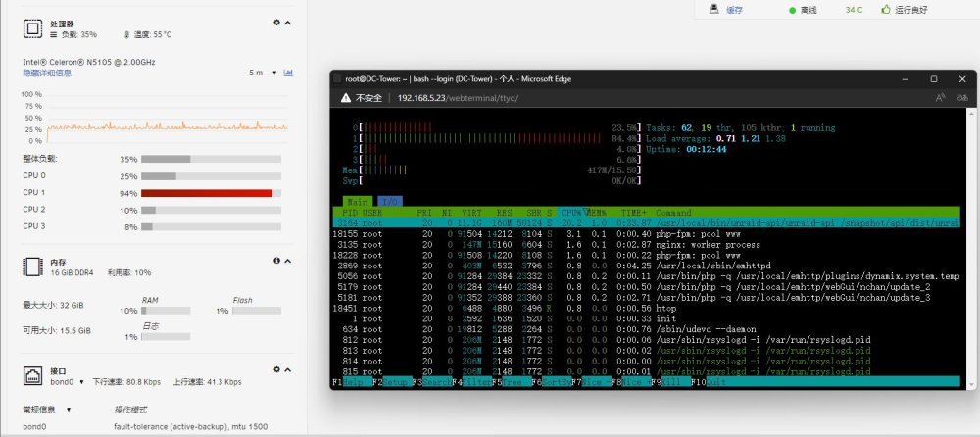The width and height of the screenshot is (980, 437).
Task: Click the 隐藏详细信息 link under the CPU name
Action: (x=47, y=73)
